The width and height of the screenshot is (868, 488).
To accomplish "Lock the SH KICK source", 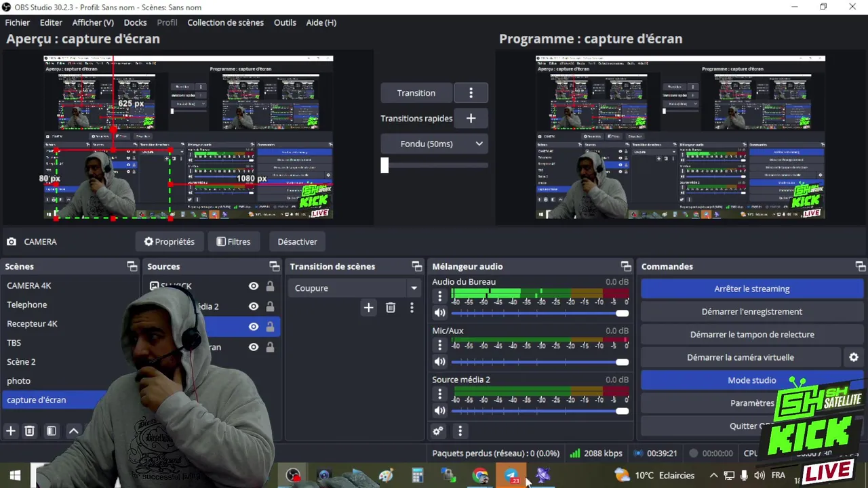I will [x=270, y=286].
